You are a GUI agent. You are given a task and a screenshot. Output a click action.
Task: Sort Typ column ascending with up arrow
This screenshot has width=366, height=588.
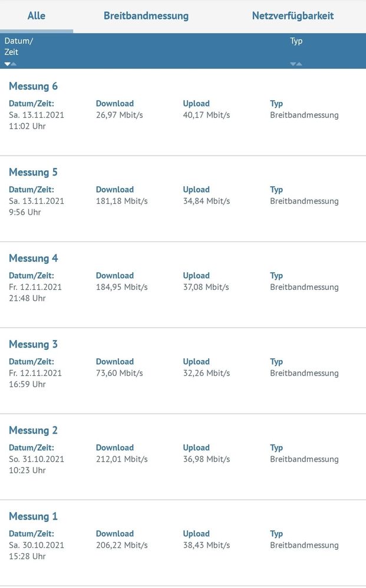click(x=299, y=64)
